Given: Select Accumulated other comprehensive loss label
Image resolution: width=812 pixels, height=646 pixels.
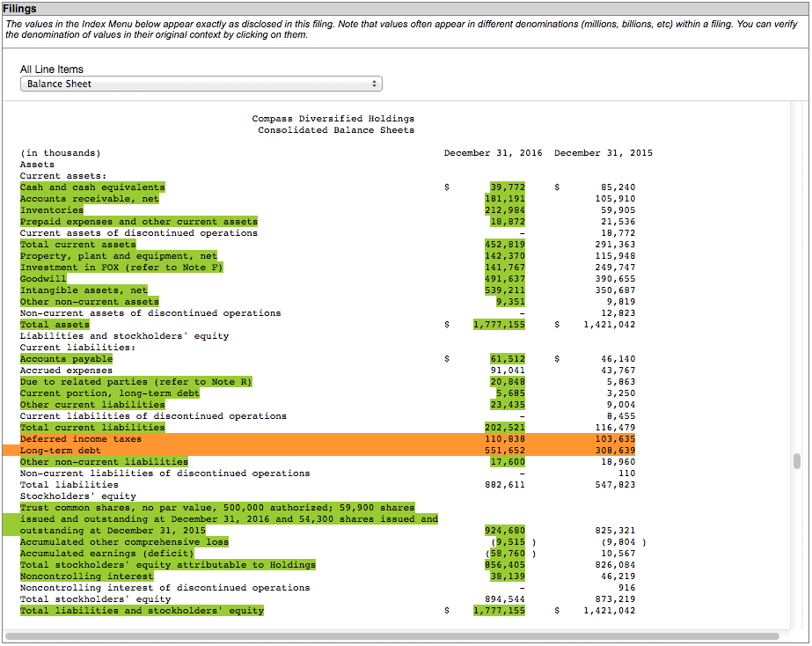Looking at the screenshot, I should click(124, 542).
